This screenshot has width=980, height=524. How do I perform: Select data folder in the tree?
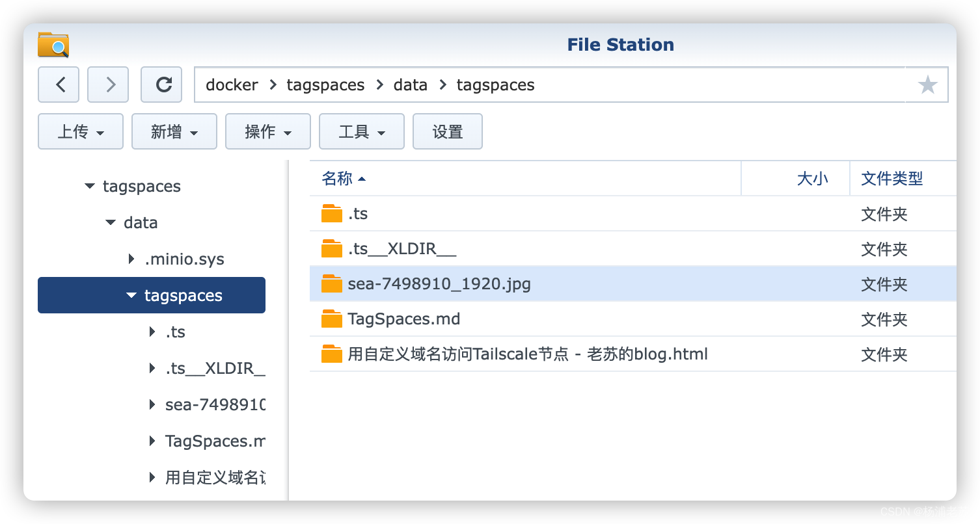141,223
